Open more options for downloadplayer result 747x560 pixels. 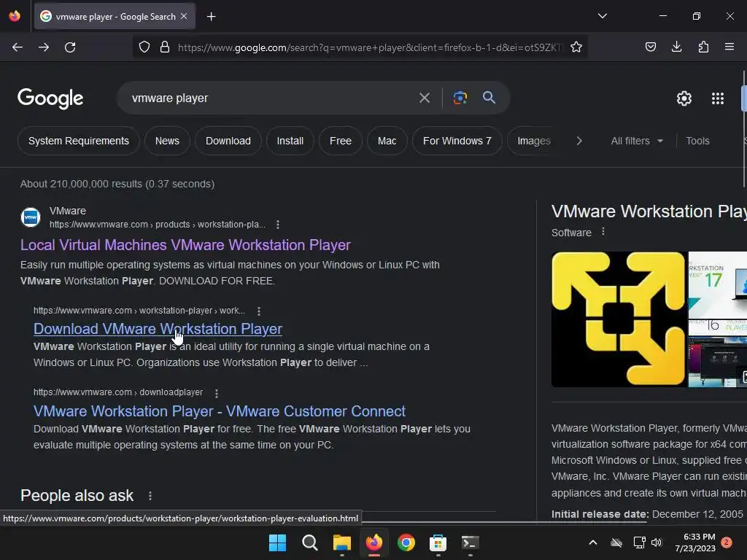click(216, 393)
